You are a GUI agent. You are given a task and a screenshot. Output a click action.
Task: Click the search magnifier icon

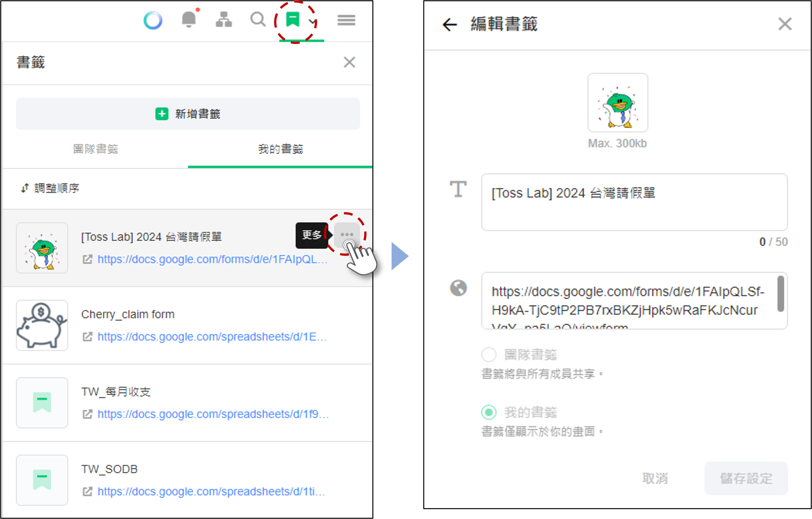(258, 19)
